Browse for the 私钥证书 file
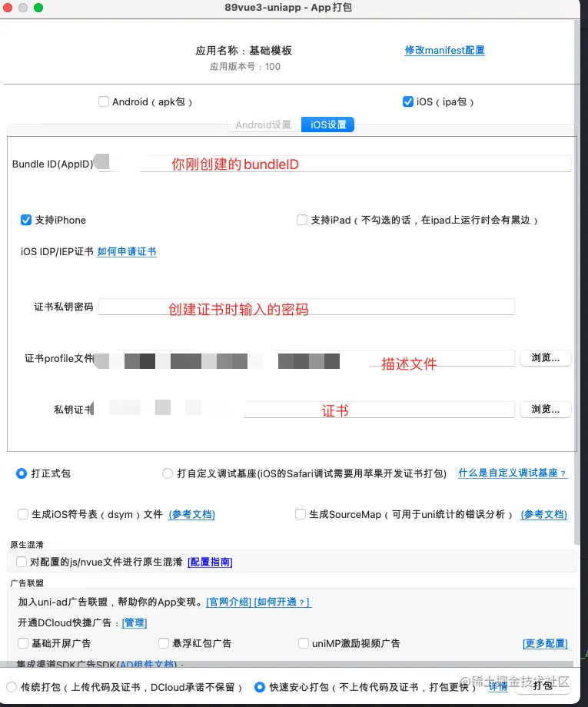The image size is (588, 707). pos(545,410)
